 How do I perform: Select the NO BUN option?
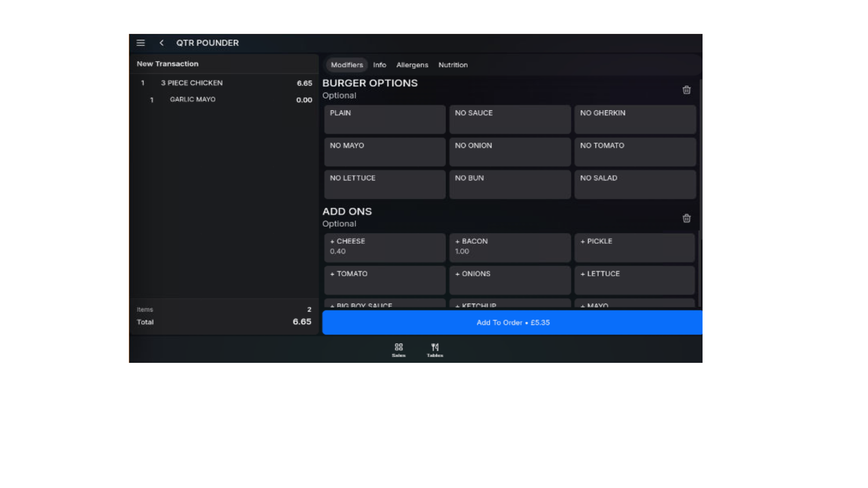coord(510,184)
